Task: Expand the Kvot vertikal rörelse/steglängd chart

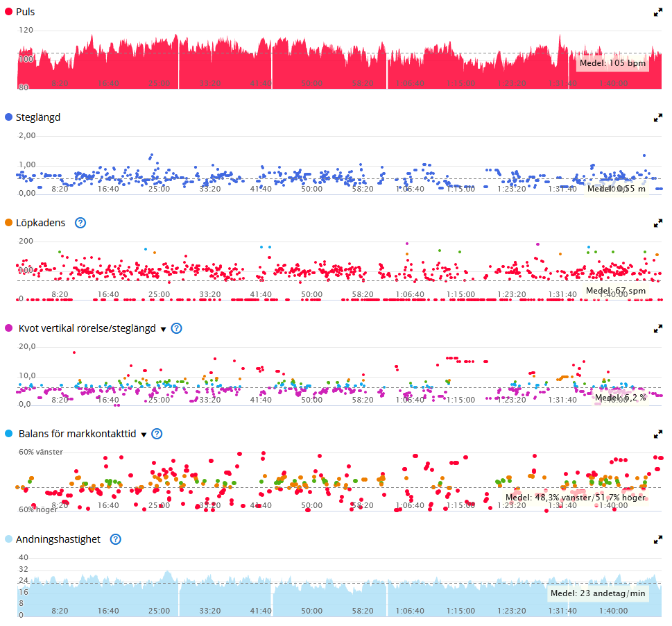Action: point(658,329)
